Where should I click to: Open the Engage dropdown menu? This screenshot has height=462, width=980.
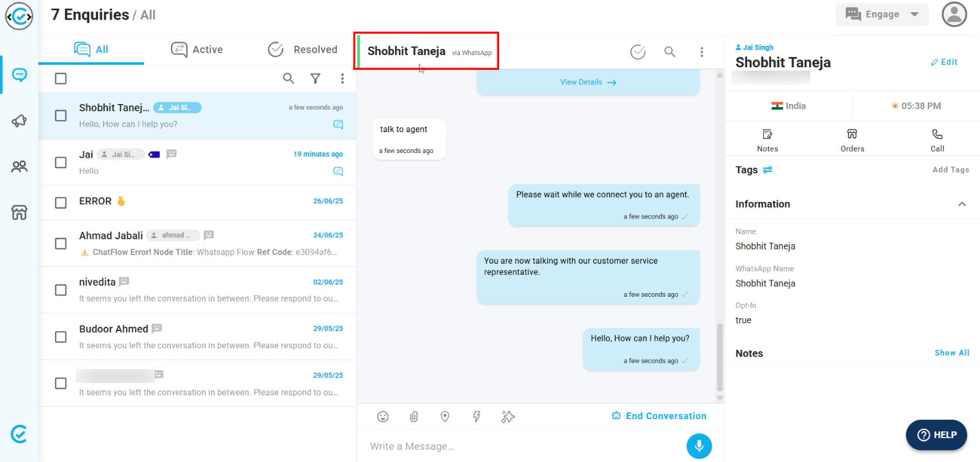882,14
